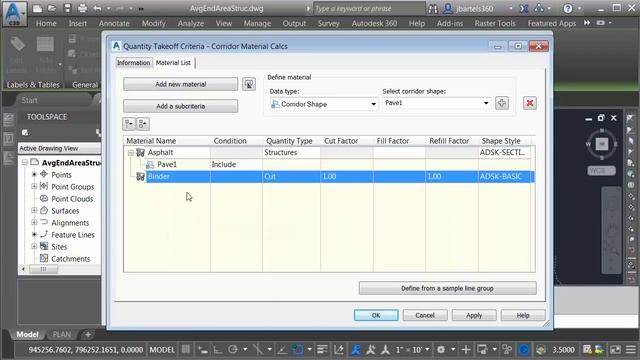Expand the Sites tree node
The width and height of the screenshot is (640, 360).
point(34,247)
